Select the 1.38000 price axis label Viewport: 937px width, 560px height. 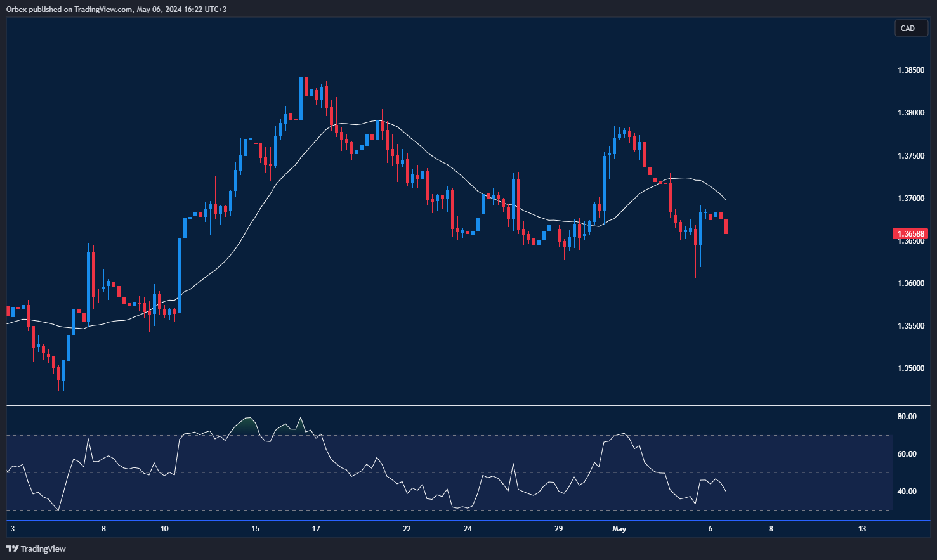pyautogui.click(x=910, y=113)
